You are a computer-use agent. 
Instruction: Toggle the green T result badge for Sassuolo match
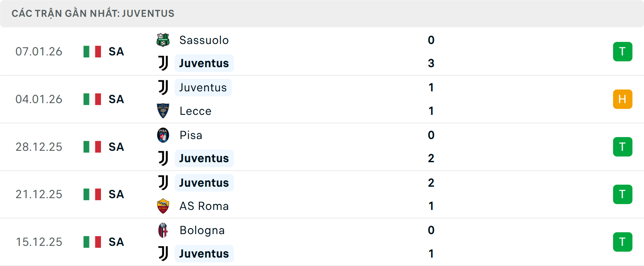[x=623, y=51]
